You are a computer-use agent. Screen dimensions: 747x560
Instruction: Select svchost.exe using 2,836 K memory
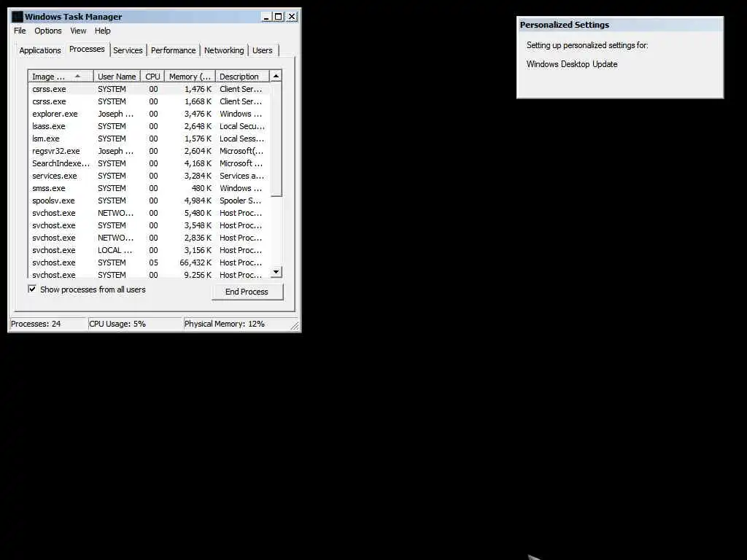pos(149,238)
